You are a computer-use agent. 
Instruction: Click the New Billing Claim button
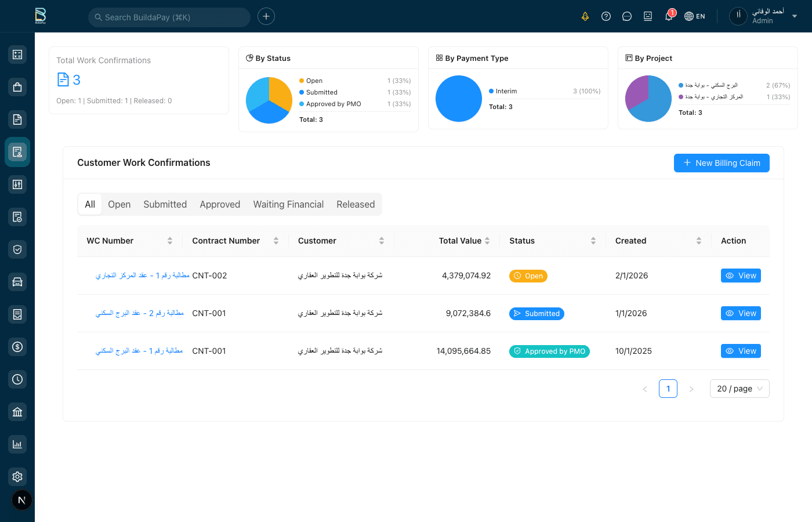(722, 163)
